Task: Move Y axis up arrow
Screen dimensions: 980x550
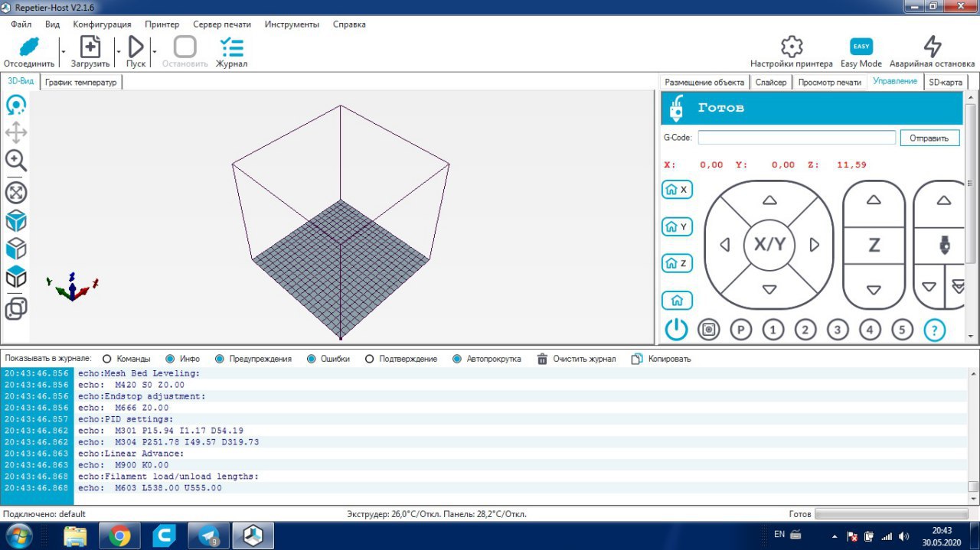Action: click(769, 200)
